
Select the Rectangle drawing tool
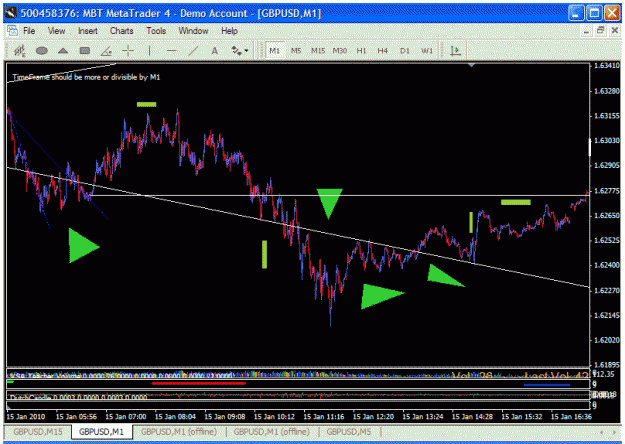point(85,51)
